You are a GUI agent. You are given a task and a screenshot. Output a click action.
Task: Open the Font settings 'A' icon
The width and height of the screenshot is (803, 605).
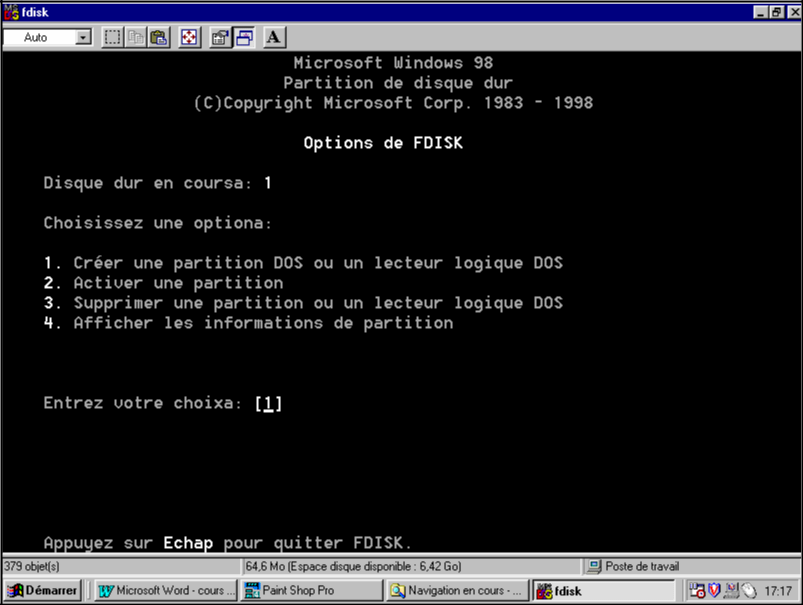click(274, 38)
